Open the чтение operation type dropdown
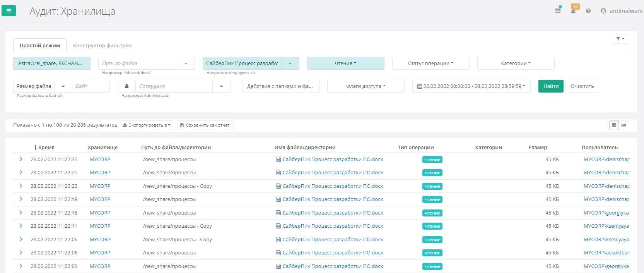Viewport: 644px width, 273px height. point(346,63)
